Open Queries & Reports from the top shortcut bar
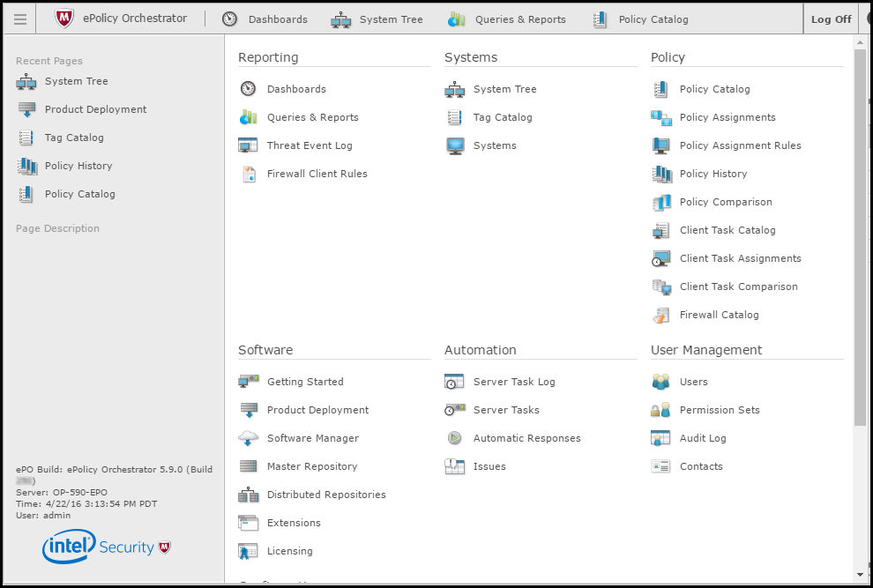Screen dimensions: 873x588 [507, 19]
